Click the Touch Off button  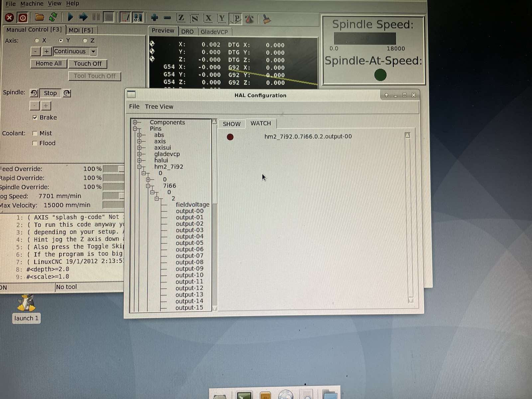88,64
